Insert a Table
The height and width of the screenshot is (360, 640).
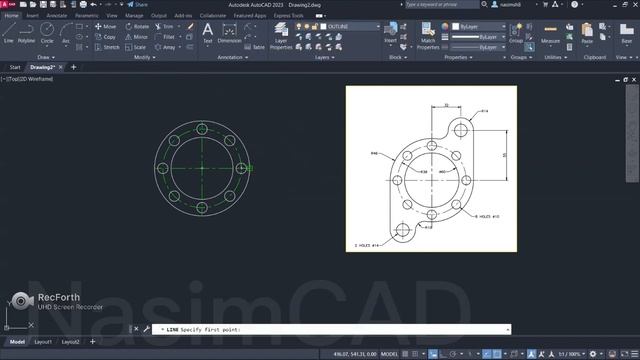[x=255, y=47]
